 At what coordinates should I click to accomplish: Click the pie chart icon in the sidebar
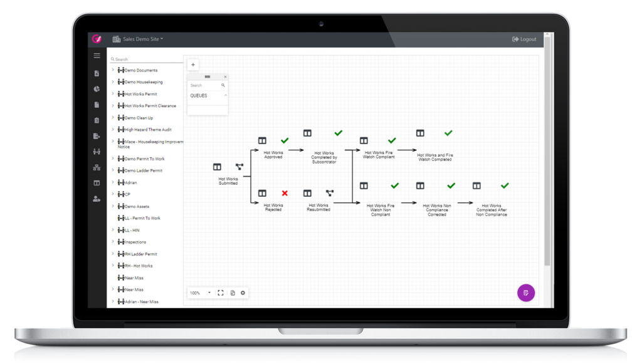97,89
